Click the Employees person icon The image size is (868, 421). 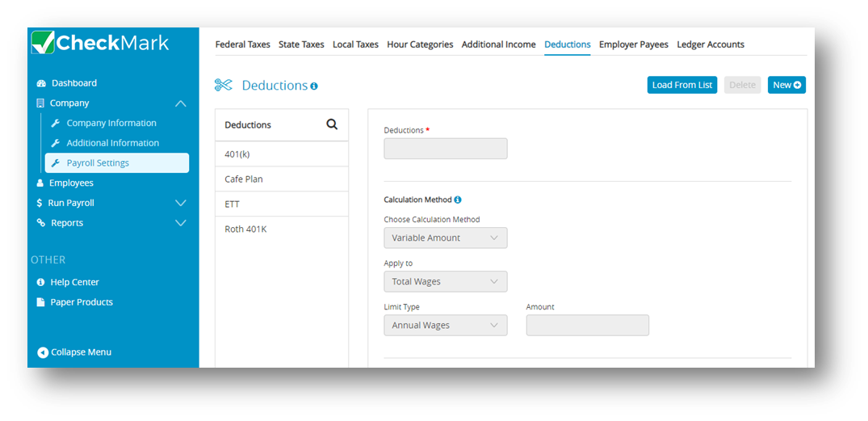tap(40, 183)
